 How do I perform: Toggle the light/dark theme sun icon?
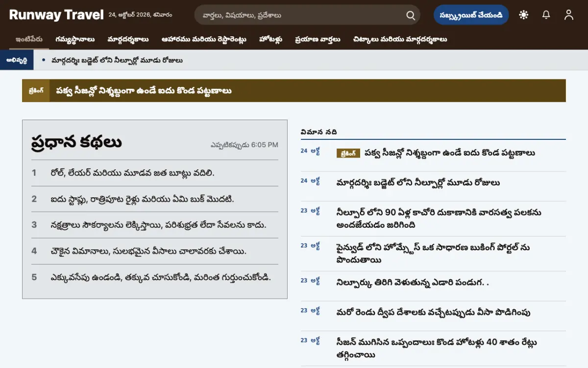click(x=524, y=15)
